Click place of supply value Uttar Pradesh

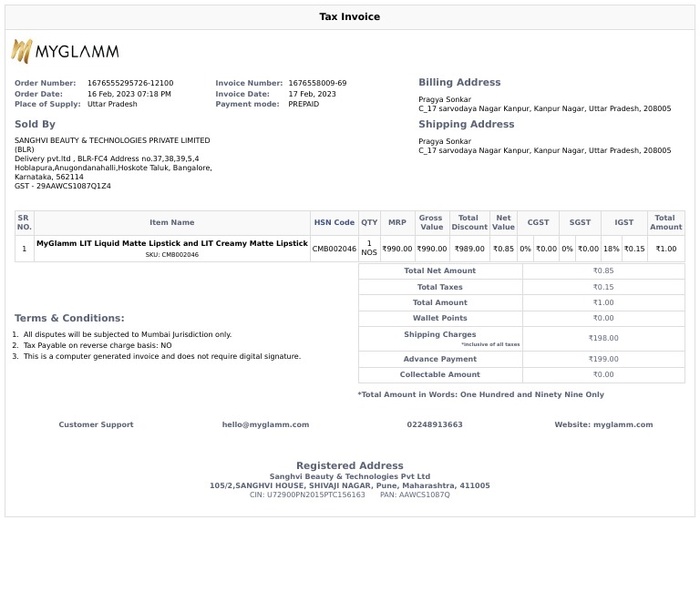tap(112, 104)
